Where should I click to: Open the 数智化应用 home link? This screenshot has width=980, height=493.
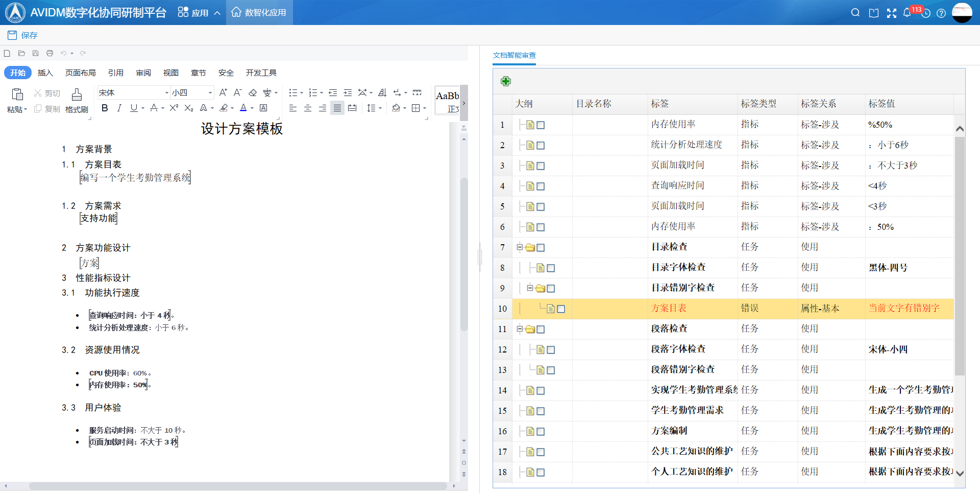click(x=259, y=12)
